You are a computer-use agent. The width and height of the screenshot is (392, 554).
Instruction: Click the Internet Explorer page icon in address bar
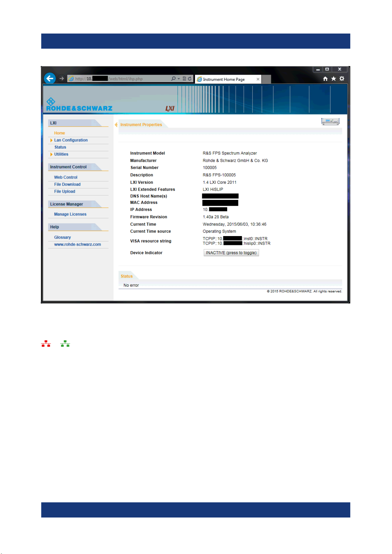pyautogui.click(x=71, y=79)
